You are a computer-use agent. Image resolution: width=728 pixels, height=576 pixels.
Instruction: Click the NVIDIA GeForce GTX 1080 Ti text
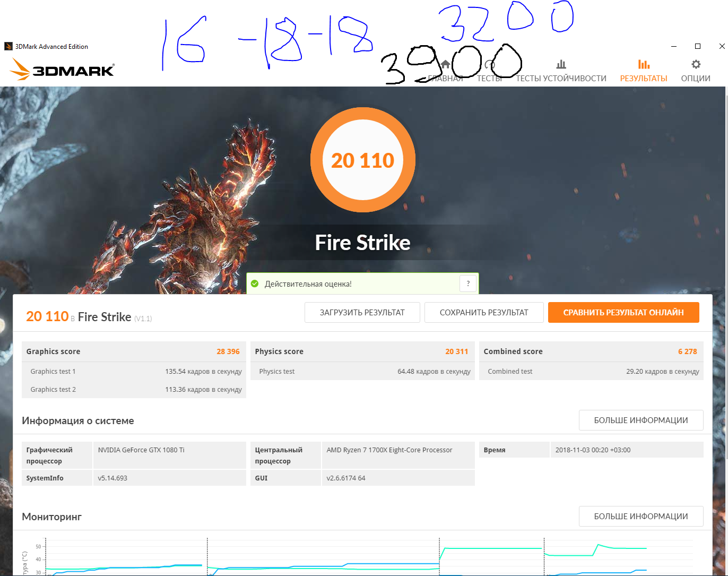141,450
